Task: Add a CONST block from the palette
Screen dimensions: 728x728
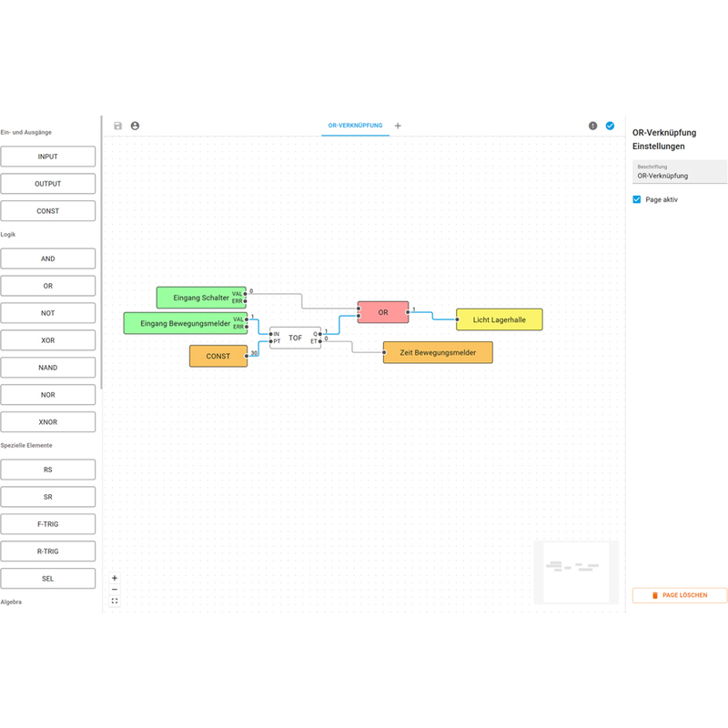Action: 48,211
